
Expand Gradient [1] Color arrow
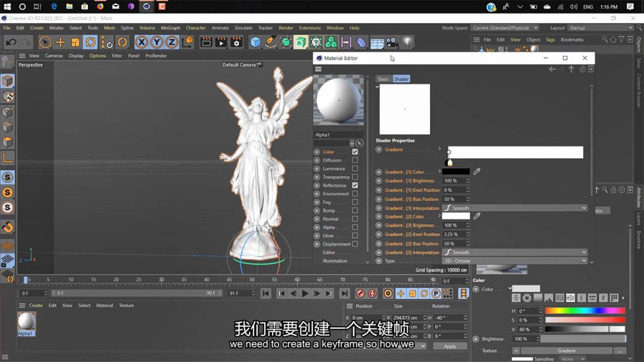[440, 172]
